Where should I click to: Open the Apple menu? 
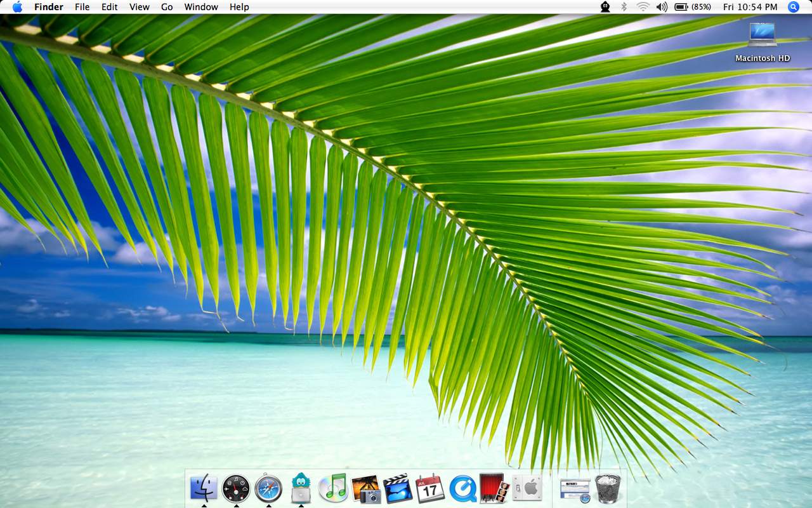click(17, 7)
